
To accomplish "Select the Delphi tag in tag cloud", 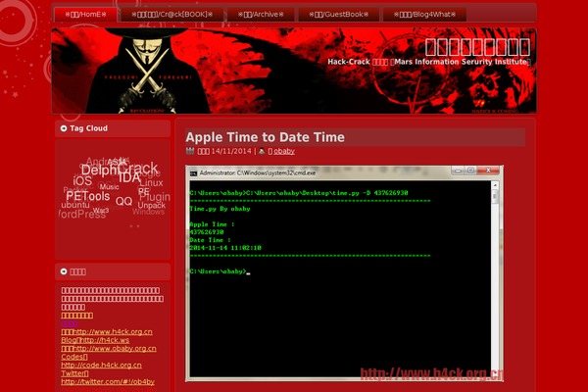I will pyautogui.click(x=99, y=170).
